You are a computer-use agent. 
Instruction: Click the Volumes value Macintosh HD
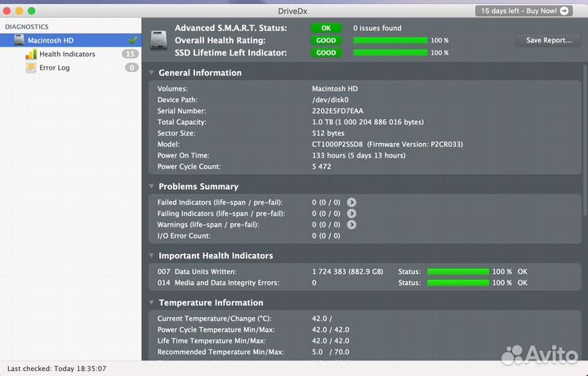335,89
